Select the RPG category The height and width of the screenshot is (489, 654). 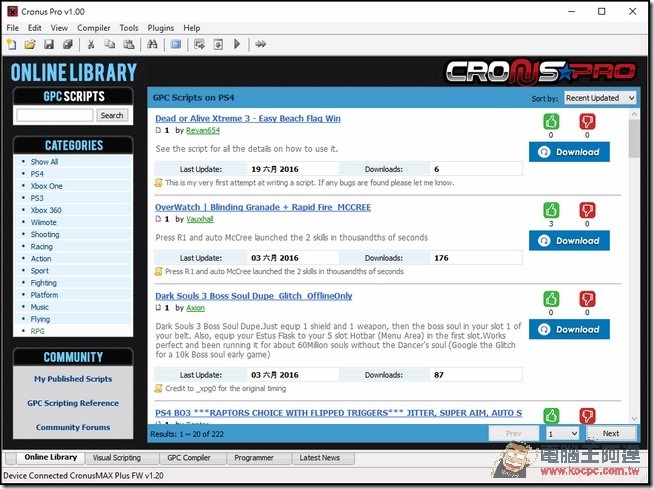pos(37,331)
